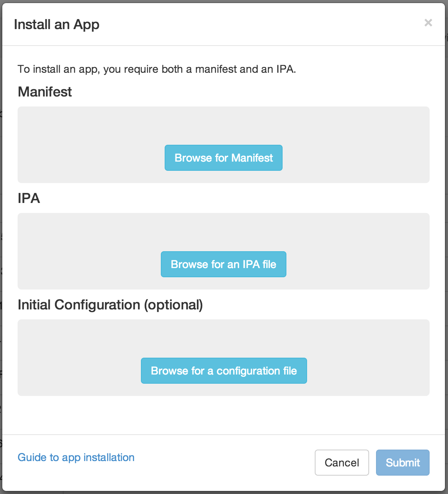The image size is (448, 494).
Task: Select the IPA section heading
Action: [29, 198]
